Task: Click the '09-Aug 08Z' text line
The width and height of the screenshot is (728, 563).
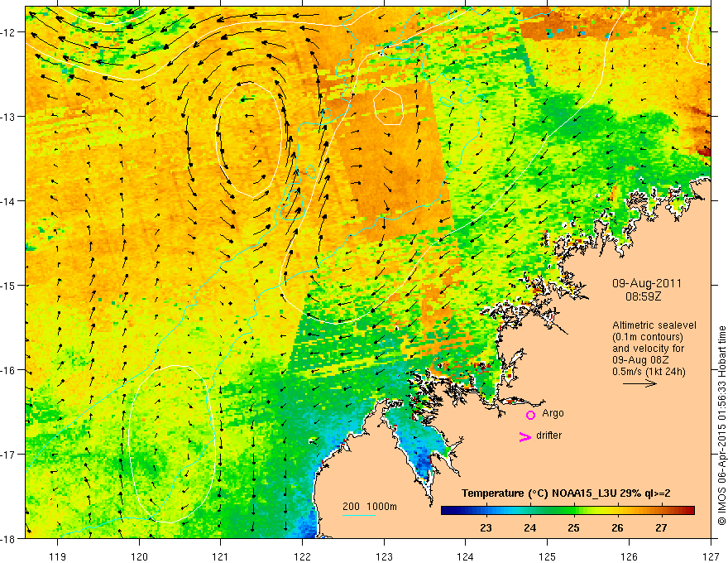Action: [x=642, y=360]
